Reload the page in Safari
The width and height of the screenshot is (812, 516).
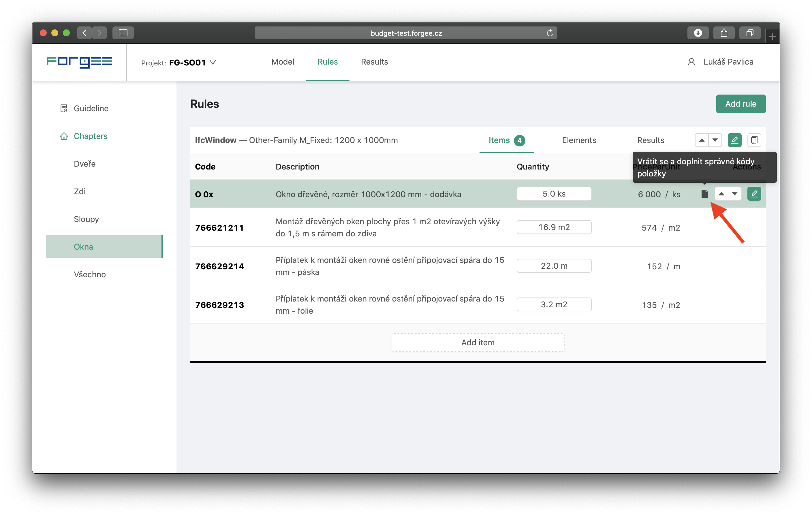[x=550, y=33]
